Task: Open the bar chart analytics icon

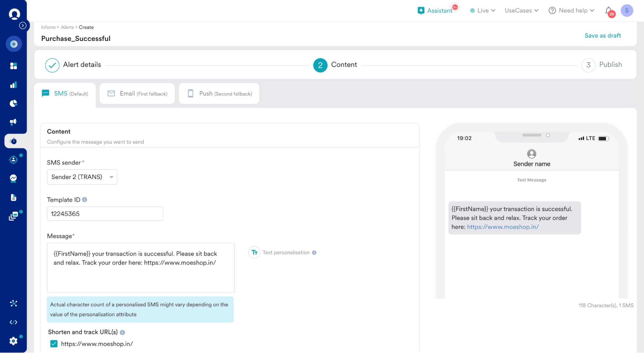Action: click(14, 85)
